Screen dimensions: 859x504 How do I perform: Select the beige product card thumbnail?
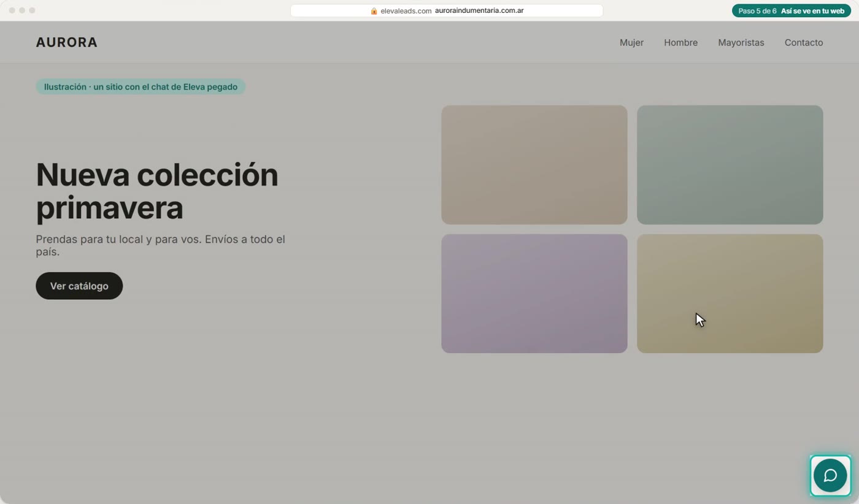point(534,165)
